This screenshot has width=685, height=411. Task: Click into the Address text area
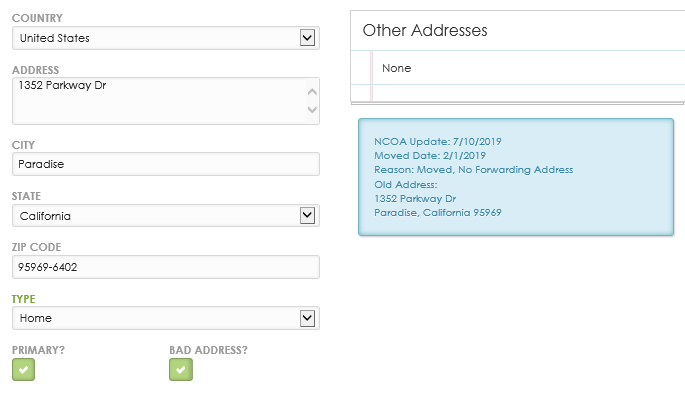point(160,100)
